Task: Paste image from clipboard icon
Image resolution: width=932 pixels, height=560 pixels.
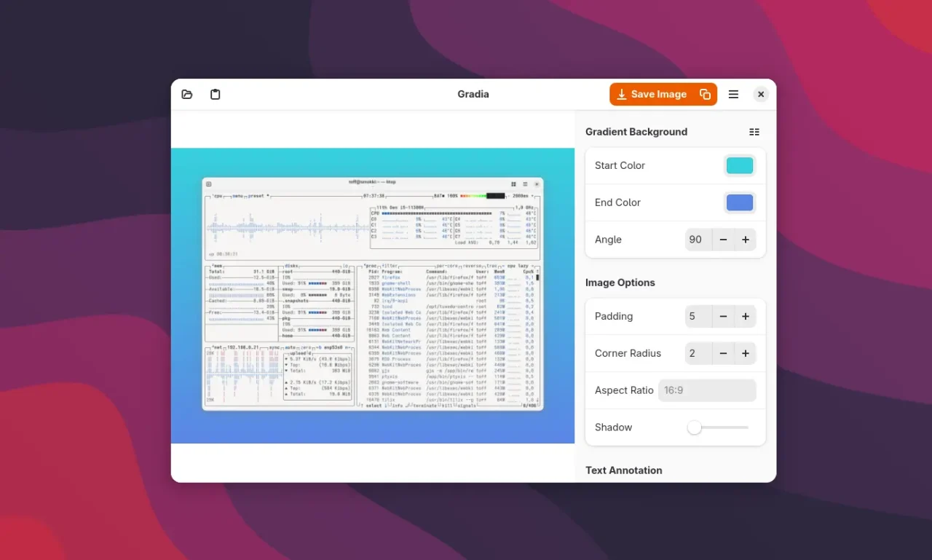Action: (x=215, y=94)
